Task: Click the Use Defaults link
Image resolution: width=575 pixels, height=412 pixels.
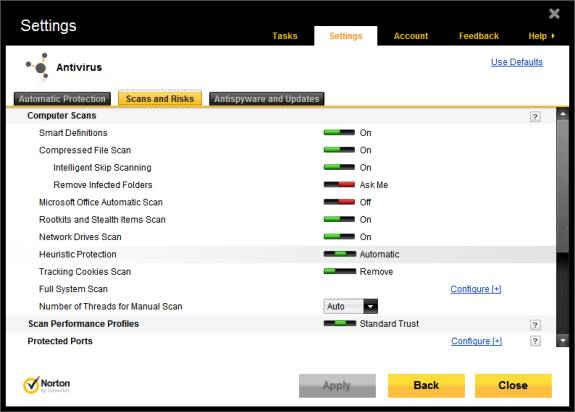Action: click(517, 62)
